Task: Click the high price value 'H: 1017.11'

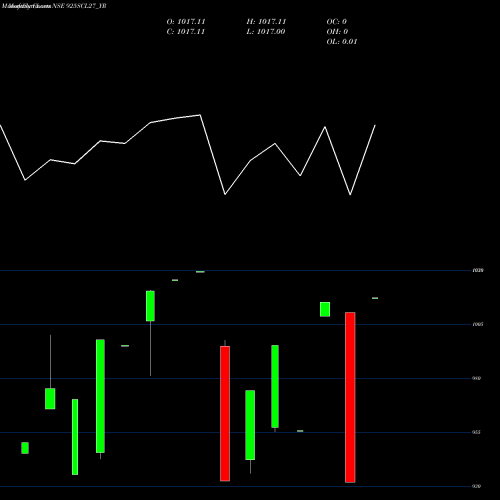Action: [x=266, y=22]
